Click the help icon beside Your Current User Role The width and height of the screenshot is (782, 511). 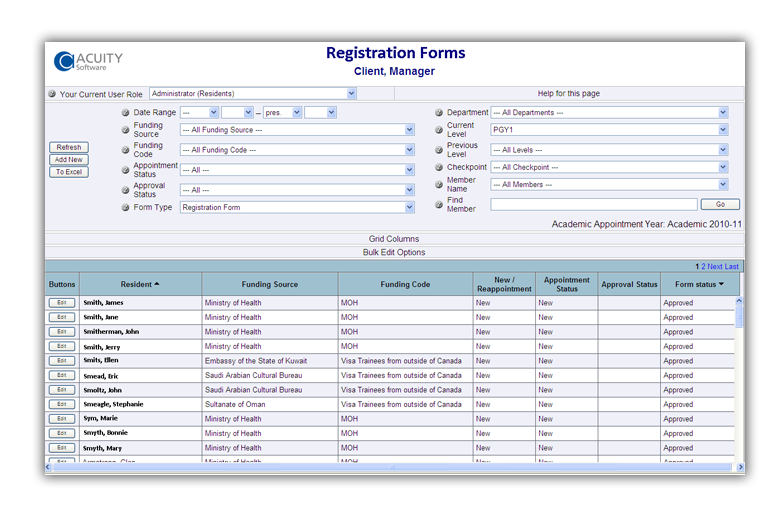(x=52, y=94)
